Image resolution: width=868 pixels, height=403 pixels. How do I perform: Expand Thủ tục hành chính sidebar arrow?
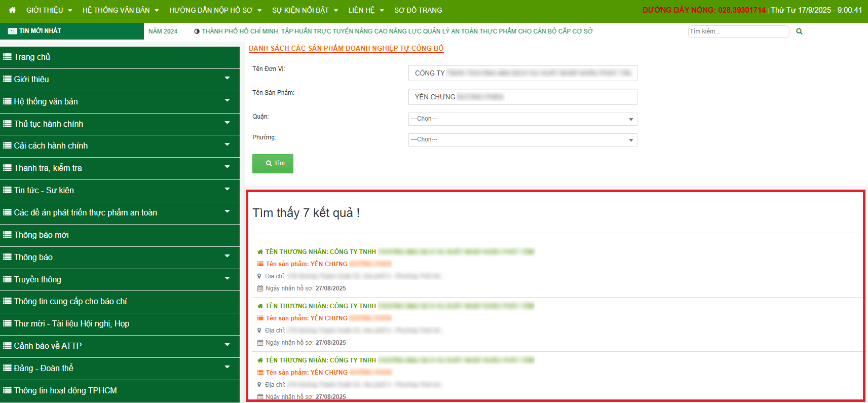pos(227,123)
